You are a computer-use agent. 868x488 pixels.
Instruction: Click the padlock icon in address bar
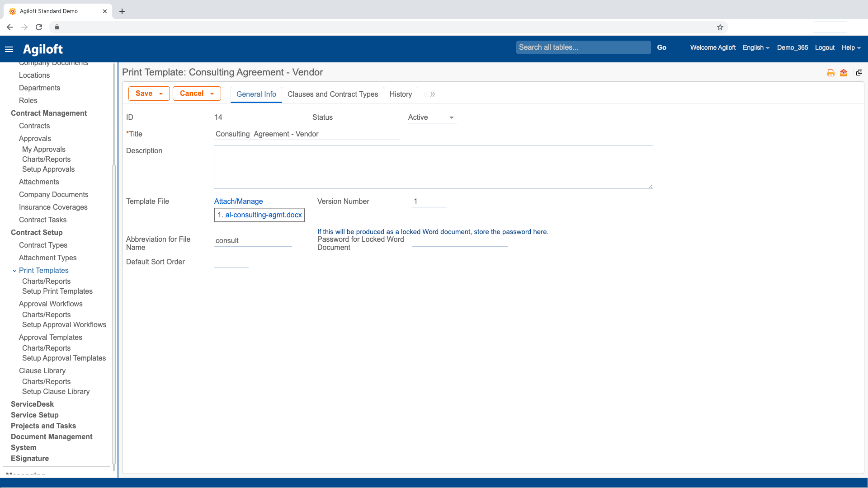tap(57, 27)
